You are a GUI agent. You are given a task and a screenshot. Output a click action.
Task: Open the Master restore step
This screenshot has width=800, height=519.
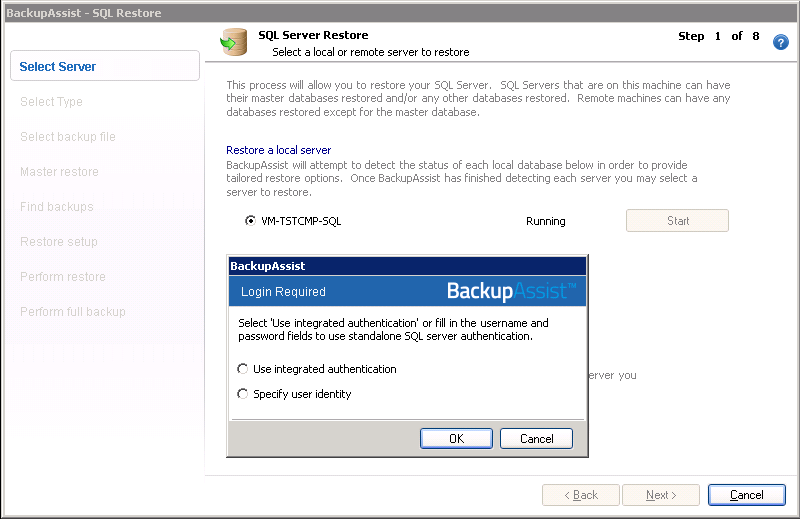pos(59,171)
